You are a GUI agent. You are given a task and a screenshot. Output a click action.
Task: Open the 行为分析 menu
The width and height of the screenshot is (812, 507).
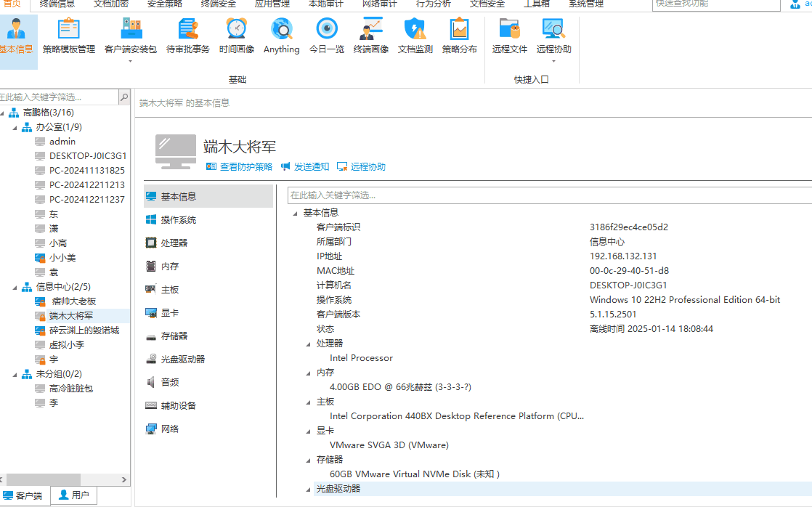[x=433, y=4]
